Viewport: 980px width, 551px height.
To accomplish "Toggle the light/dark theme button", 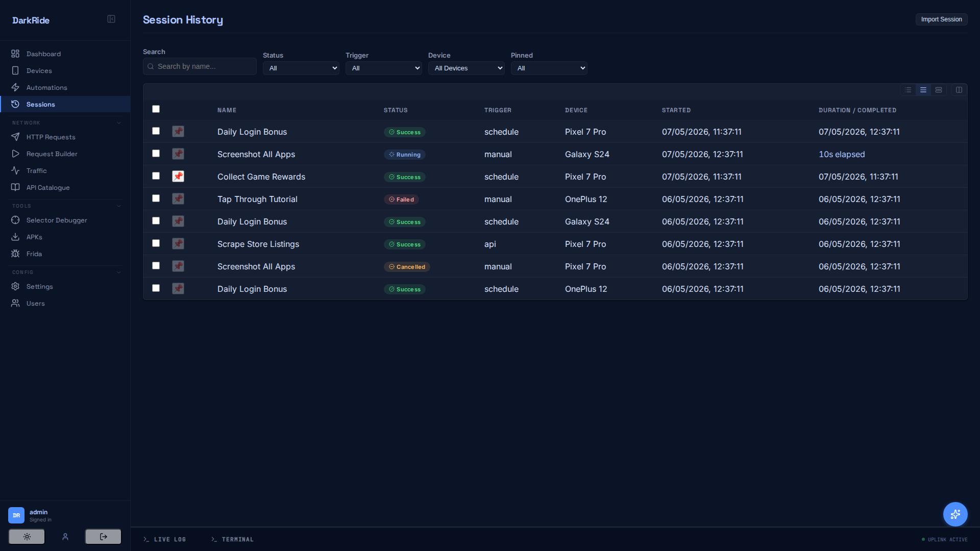I will coord(27,537).
